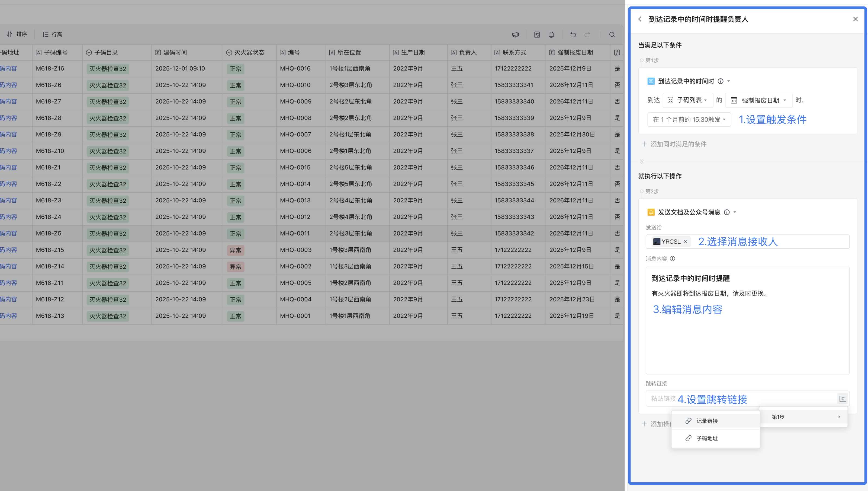The width and height of the screenshot is (868, 491).
Task: Click the redo icon in toolbar
Action: point(587,34)
